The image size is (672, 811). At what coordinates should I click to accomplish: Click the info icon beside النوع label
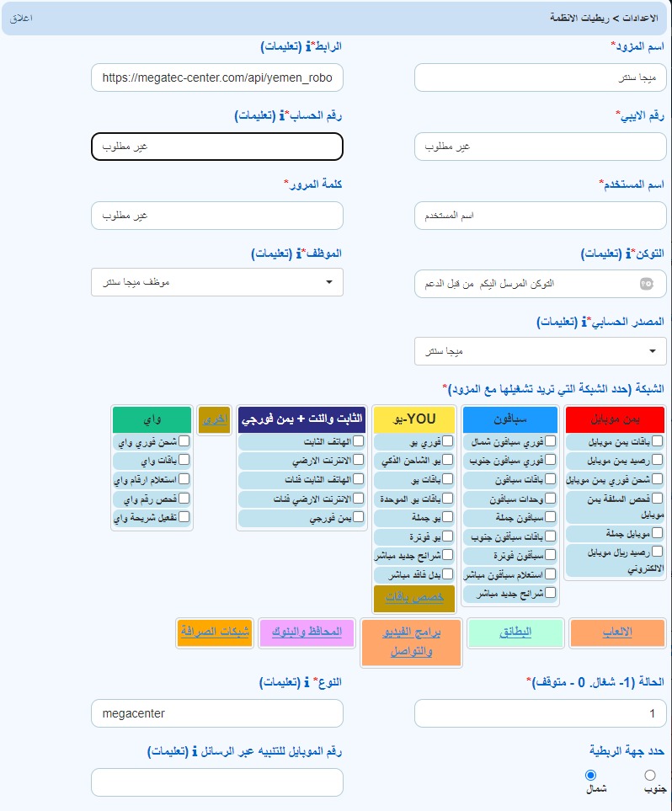click(x=307, y=682)
